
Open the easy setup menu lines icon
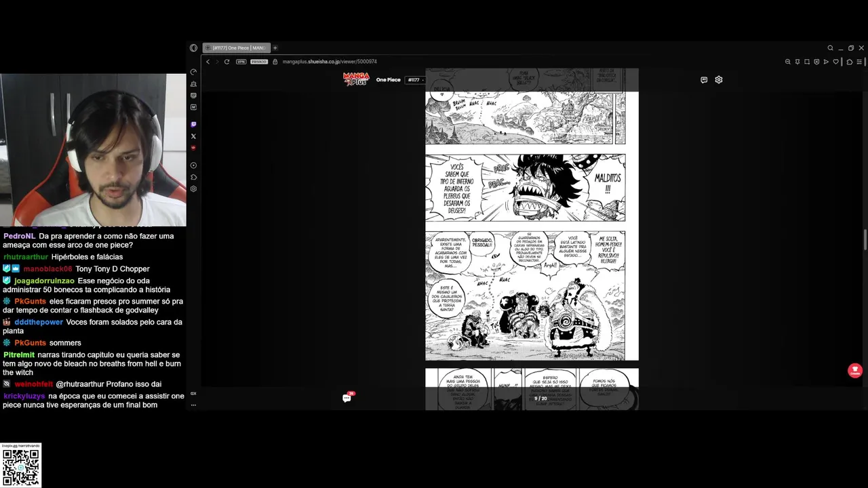(x=859, y=62)
